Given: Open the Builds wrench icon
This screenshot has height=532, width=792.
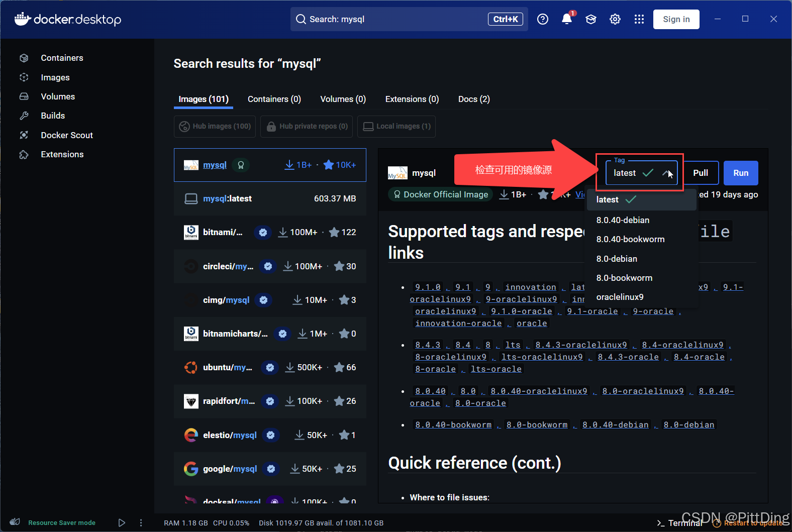Looking at the screenshot, I should coord(24,116).
